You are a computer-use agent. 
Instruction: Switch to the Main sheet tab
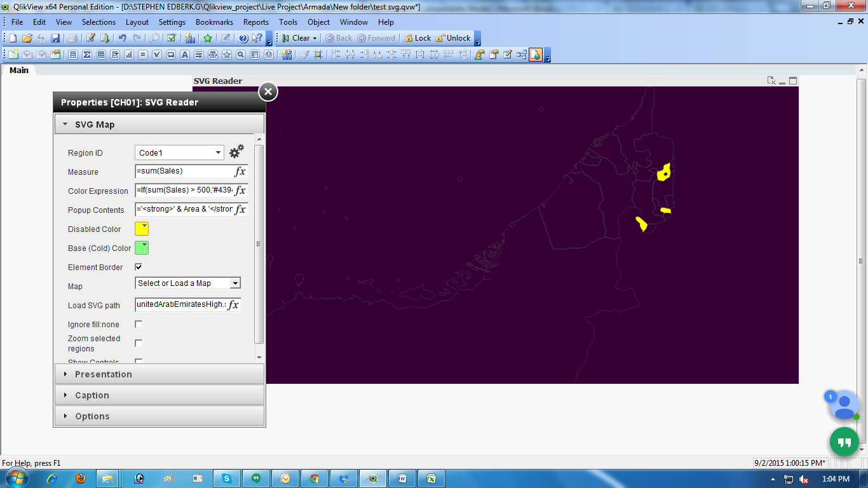[x=19, y=70]
